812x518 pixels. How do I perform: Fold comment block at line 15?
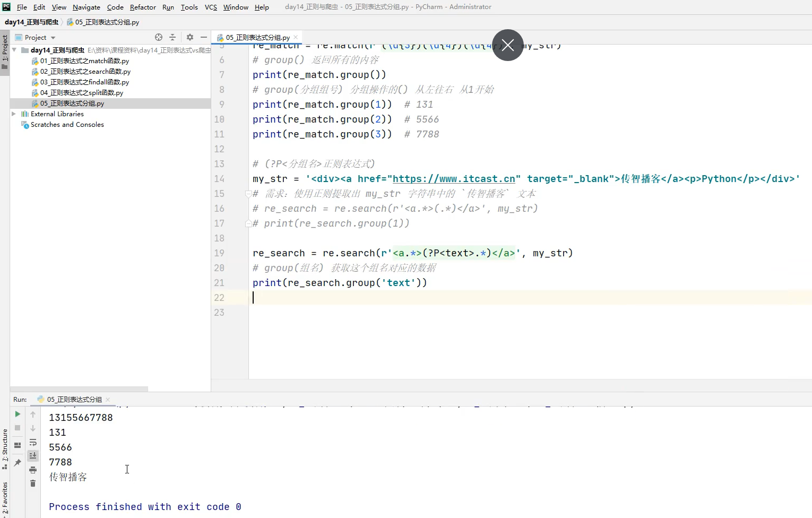coord(248,194)
